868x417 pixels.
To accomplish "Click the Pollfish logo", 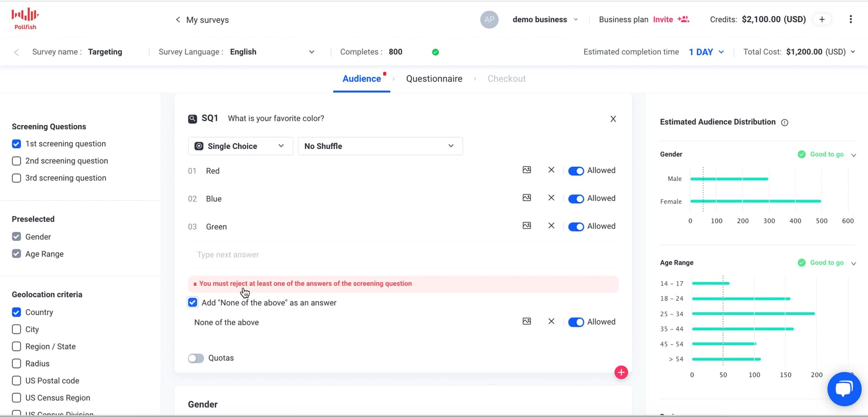I will [25, 19].
